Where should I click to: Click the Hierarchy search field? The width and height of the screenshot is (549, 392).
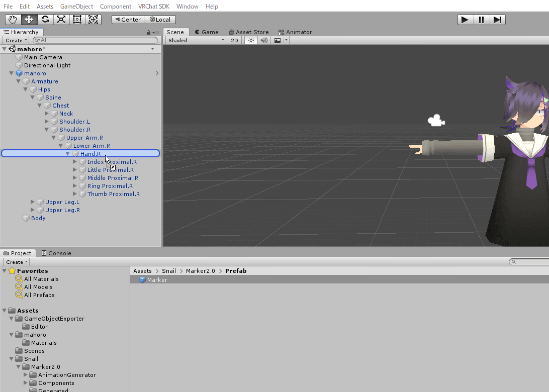96,40
